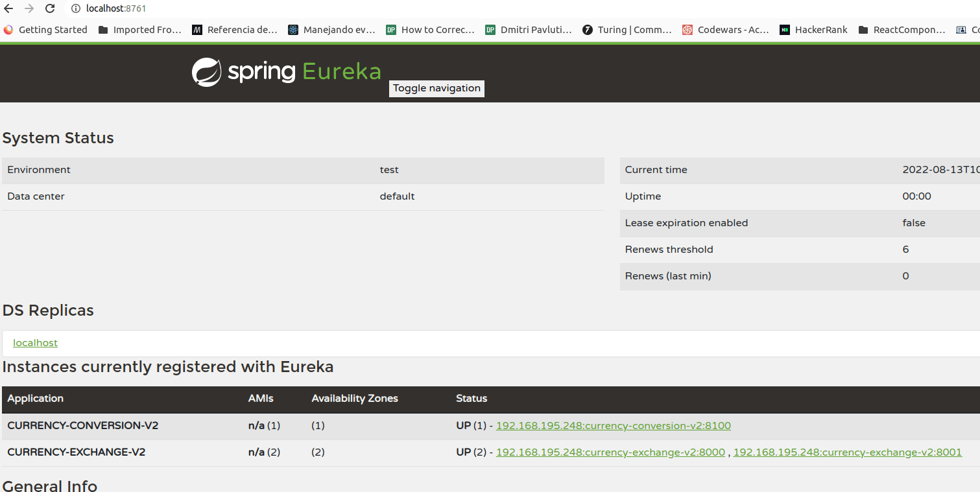
Task: Click Lease expiration enabled label
Action: (x=686, y=223)
